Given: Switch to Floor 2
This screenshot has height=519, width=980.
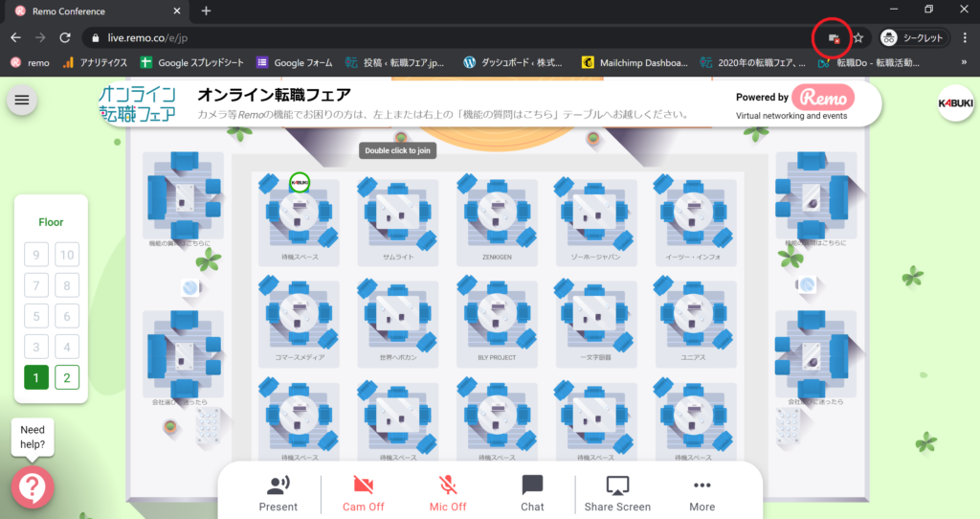Looking at the screenshot, I should click(67, 377).
